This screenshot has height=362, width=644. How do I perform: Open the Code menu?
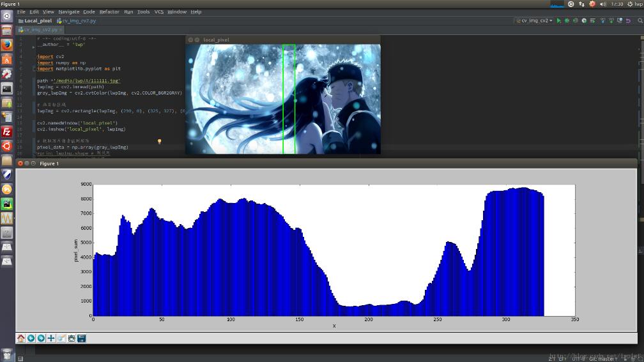pyautogui.click(x=89, y=12)
